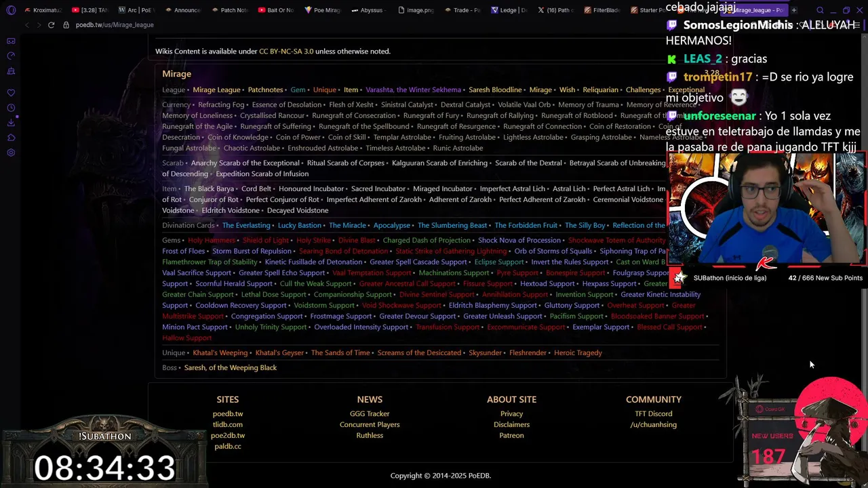This screenshot has height=488, width=868.
Task: Click the address bar showing poedb.tw/us/Mirage_league
Action: (115, 25)
